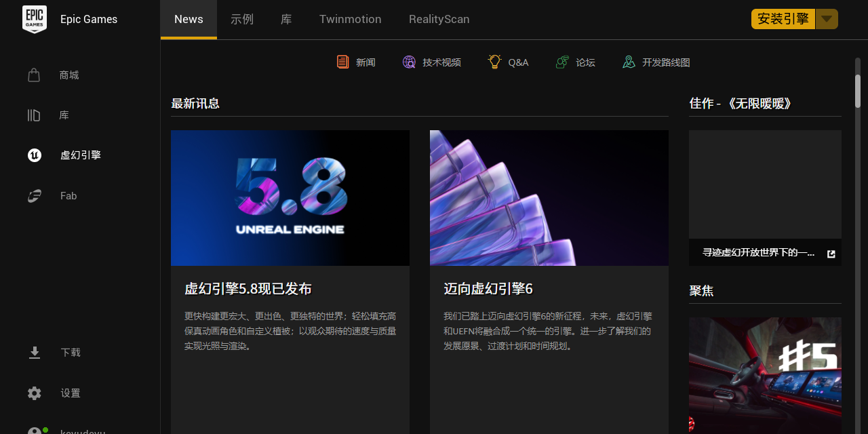This screenshot has height=434, width=868.
Task: Click the 开发路线图 map pin icon
Action: point(629,62)
